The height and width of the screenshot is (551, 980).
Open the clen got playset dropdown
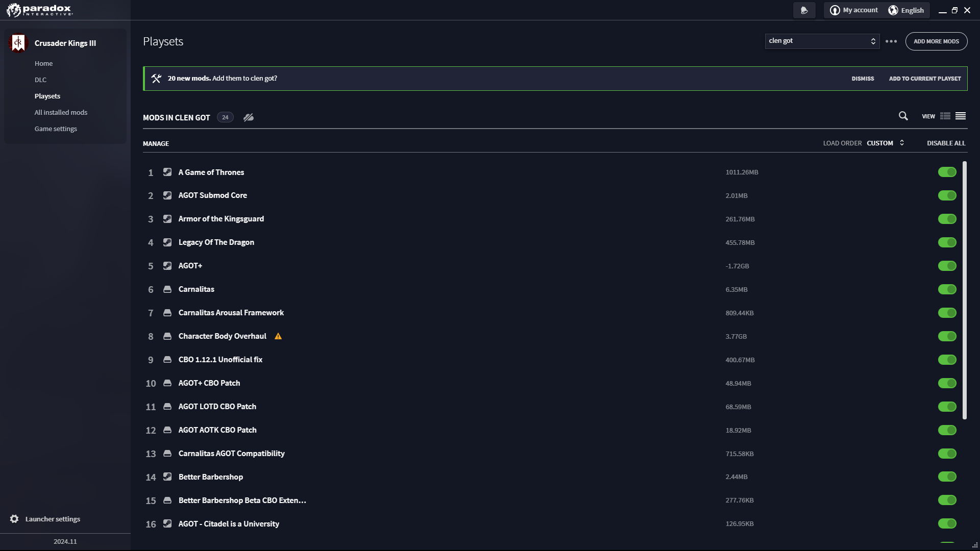click(822, 41)
